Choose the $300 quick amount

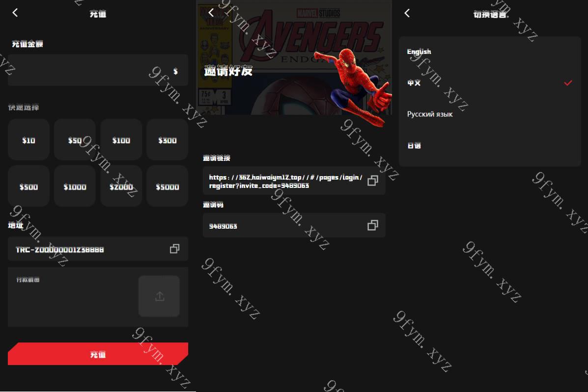pos(167,140)
